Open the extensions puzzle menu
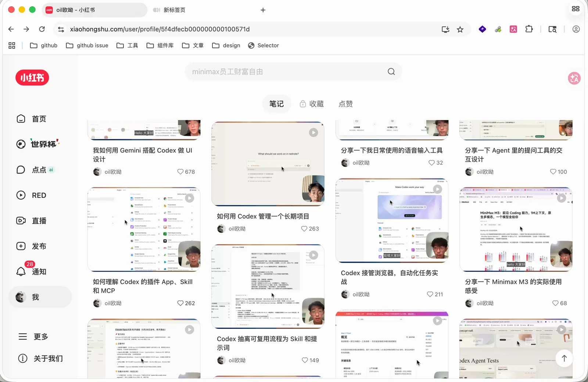The width and height of the screenshot is (588, 382). (x=529, y=29)
